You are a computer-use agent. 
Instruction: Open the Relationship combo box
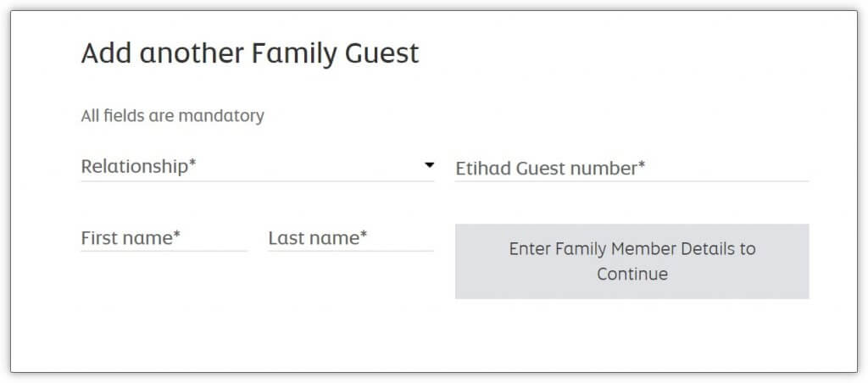pos(257,166)
